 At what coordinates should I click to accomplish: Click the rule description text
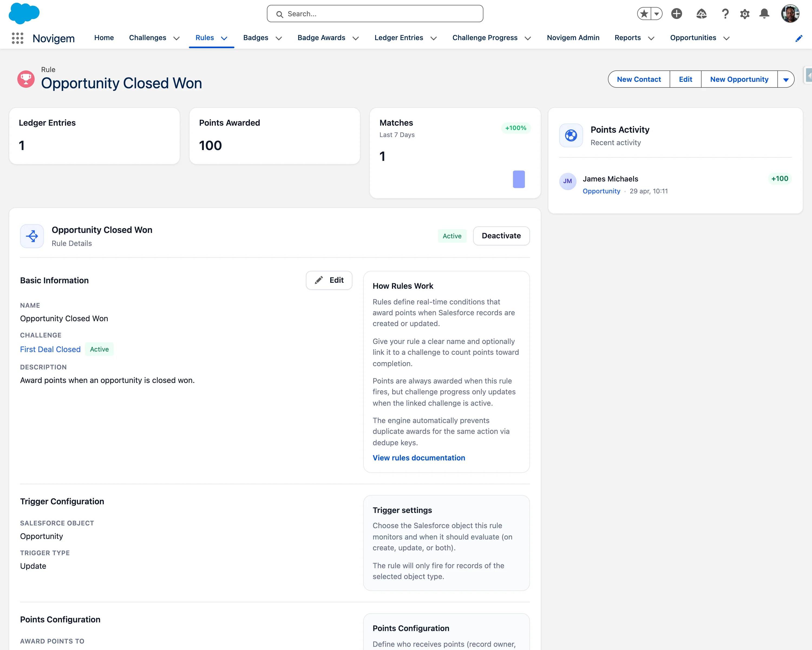click(107, 380)
